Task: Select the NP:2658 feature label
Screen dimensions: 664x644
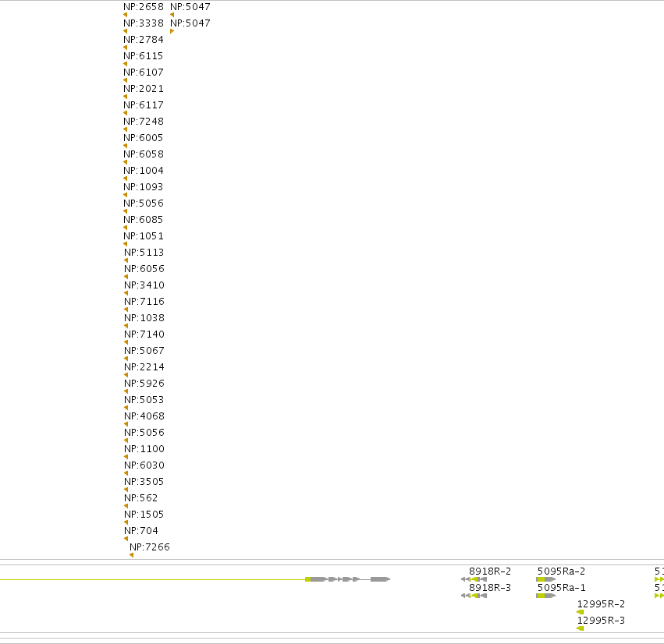Action: (143, 7)
